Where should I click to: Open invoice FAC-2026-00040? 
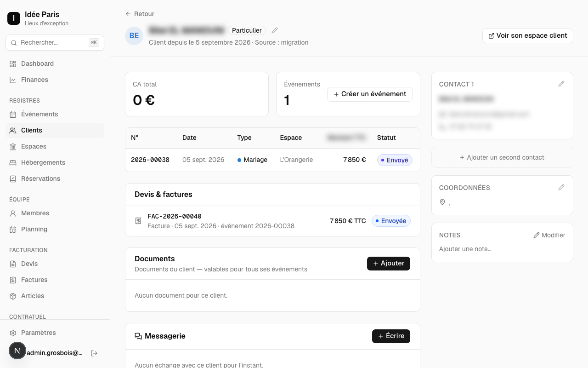(272, 221)
